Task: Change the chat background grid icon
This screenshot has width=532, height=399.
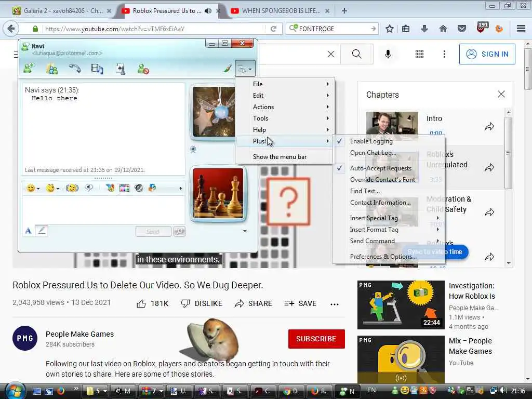Action: (124, 188)
